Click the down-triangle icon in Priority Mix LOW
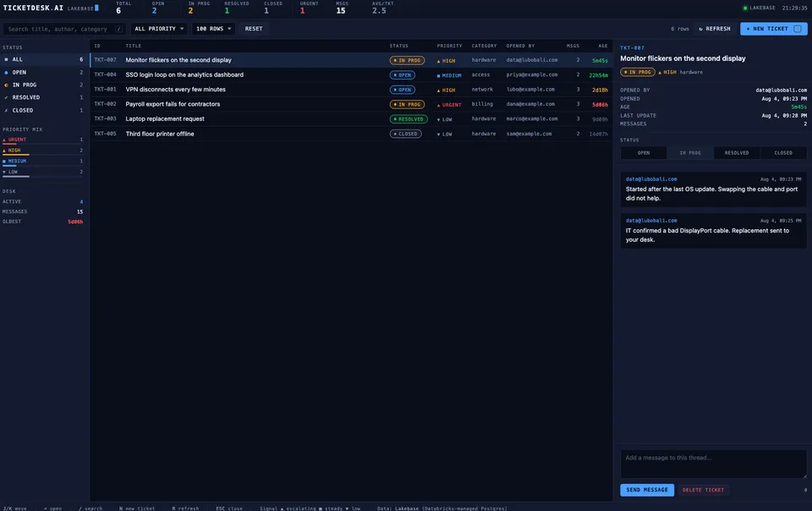This screenshot has height=511, width=812. pyautogui.click(x=4, y=172)
